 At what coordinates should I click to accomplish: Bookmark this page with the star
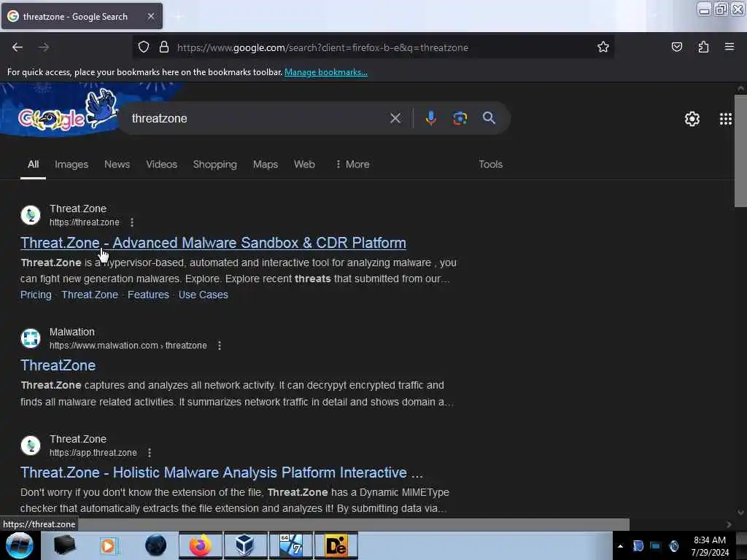click(603, 47)
